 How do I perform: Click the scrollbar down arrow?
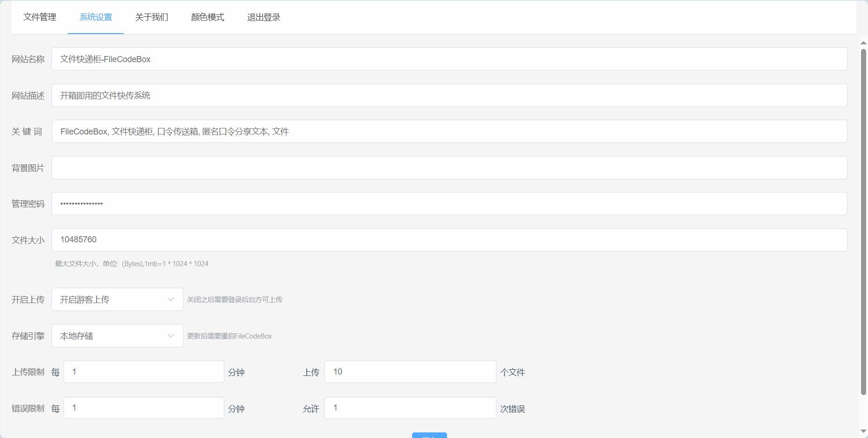(863, 431)
